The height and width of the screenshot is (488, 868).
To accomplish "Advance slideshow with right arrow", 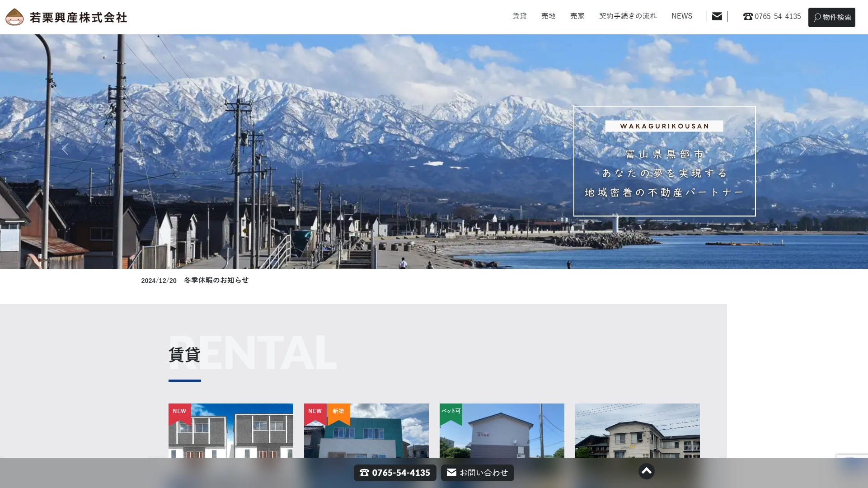I will pos(803,150).
